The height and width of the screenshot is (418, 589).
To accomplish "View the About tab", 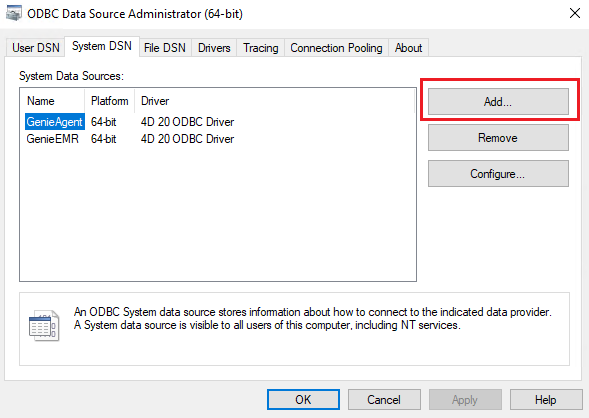I will 408,48.
